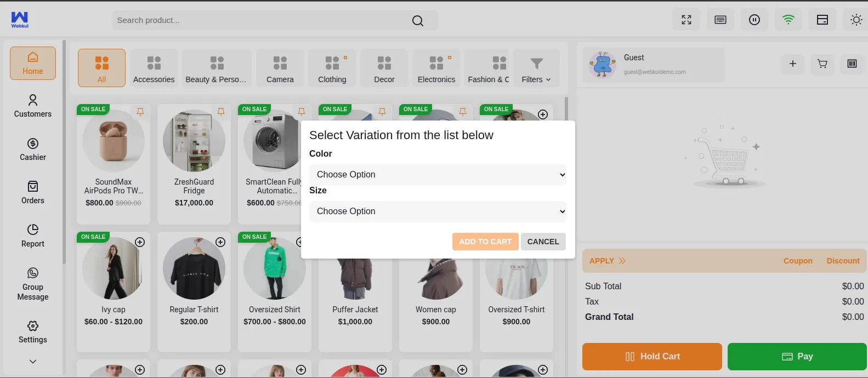The width and height of the screenshot is (868, 378).
Task: Click ADD TO CART button
Action: pos(485,242)
